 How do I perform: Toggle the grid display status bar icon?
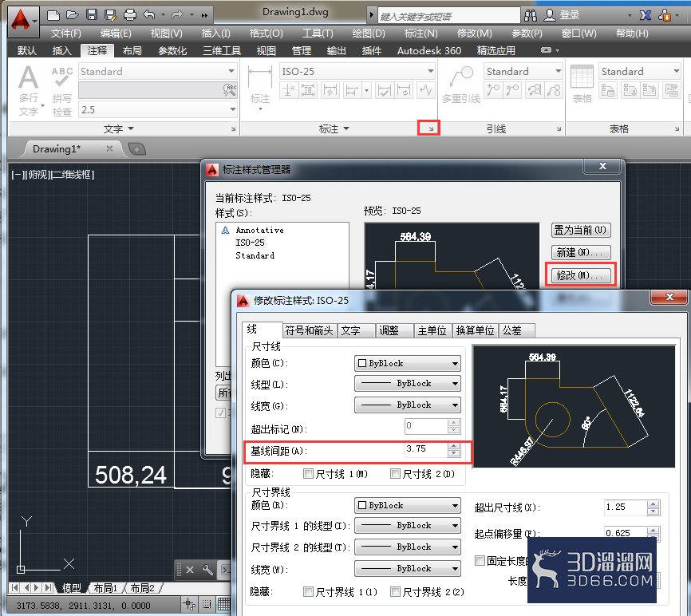pos(224,604)
